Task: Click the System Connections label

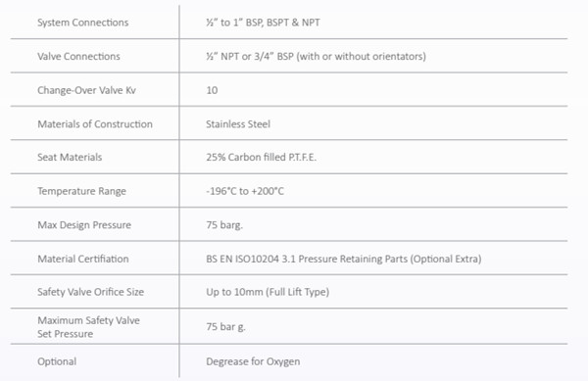Action: [83, 23]
